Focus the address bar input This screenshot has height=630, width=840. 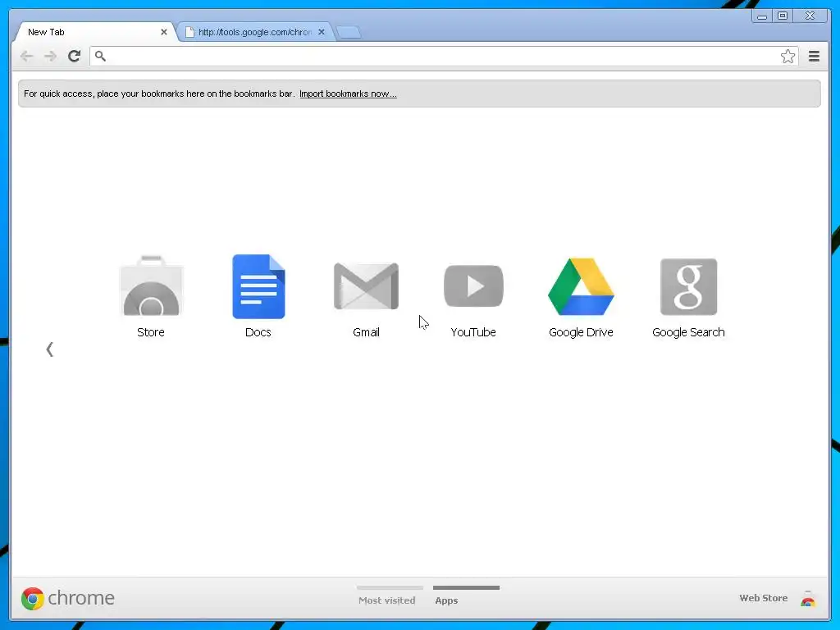(x=442, y=57)
